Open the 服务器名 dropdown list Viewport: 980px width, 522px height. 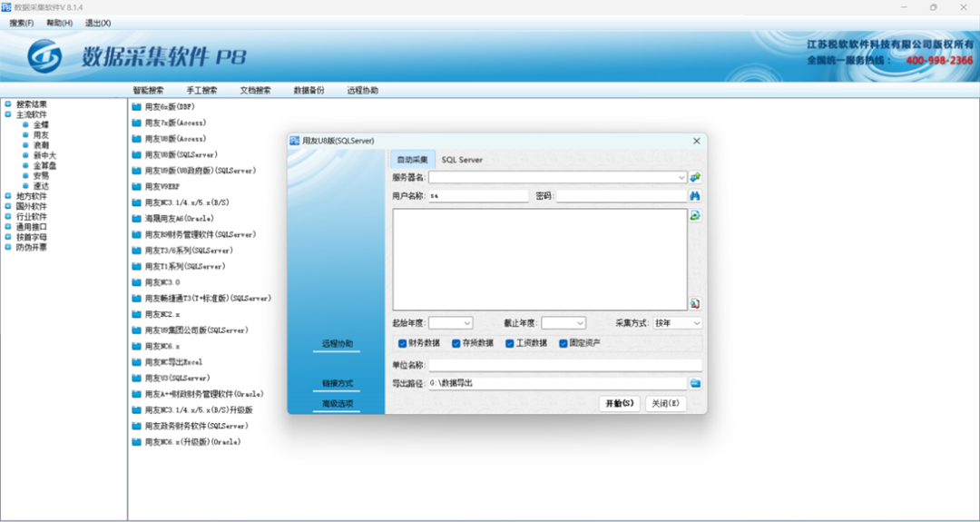681,178
